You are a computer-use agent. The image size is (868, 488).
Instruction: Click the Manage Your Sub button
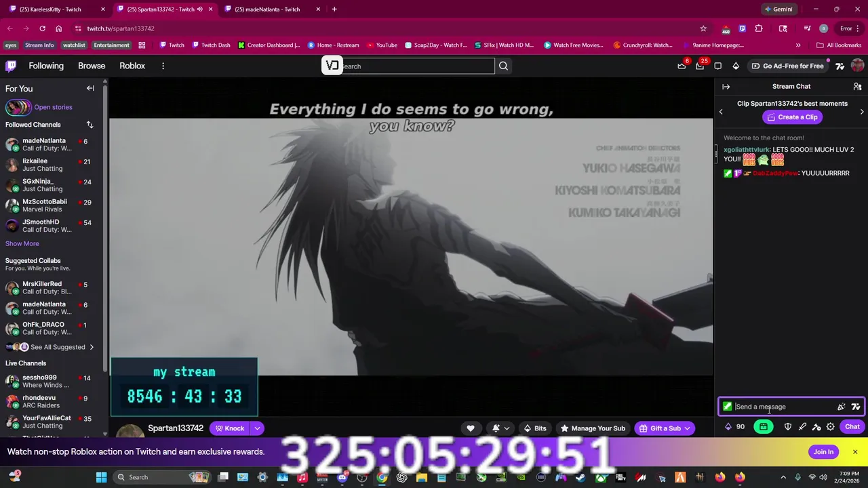coord(592,428)
